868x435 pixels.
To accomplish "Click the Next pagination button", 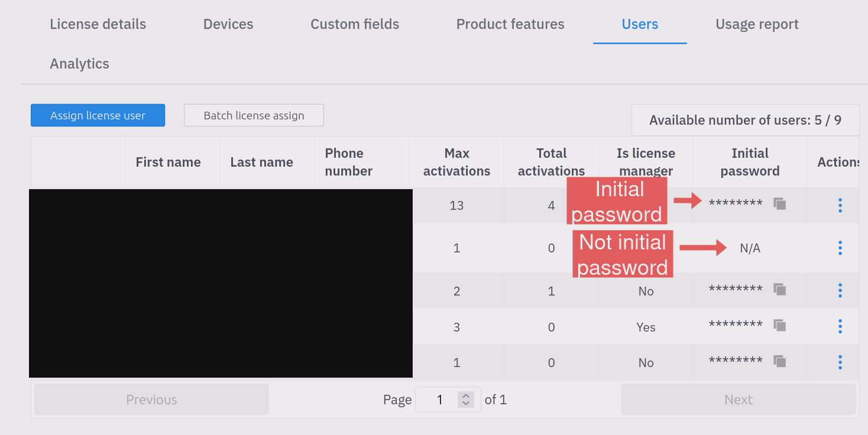I will click(738, 399).
